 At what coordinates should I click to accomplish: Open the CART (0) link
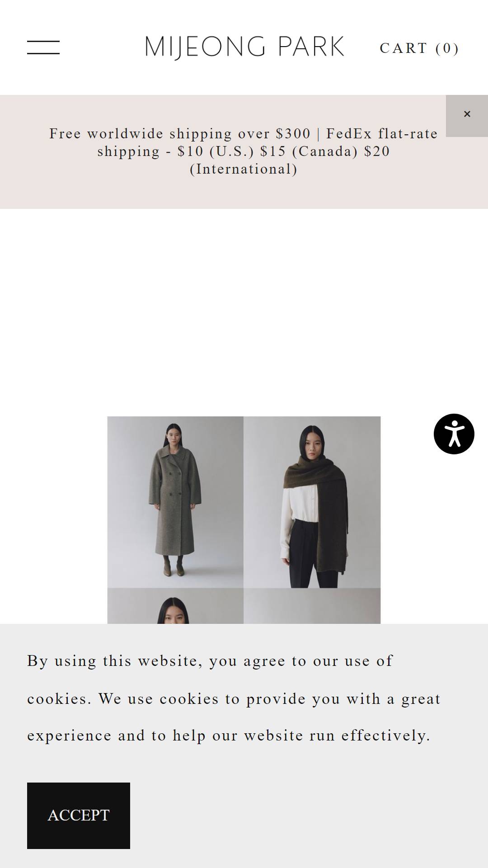click(419, 48)
